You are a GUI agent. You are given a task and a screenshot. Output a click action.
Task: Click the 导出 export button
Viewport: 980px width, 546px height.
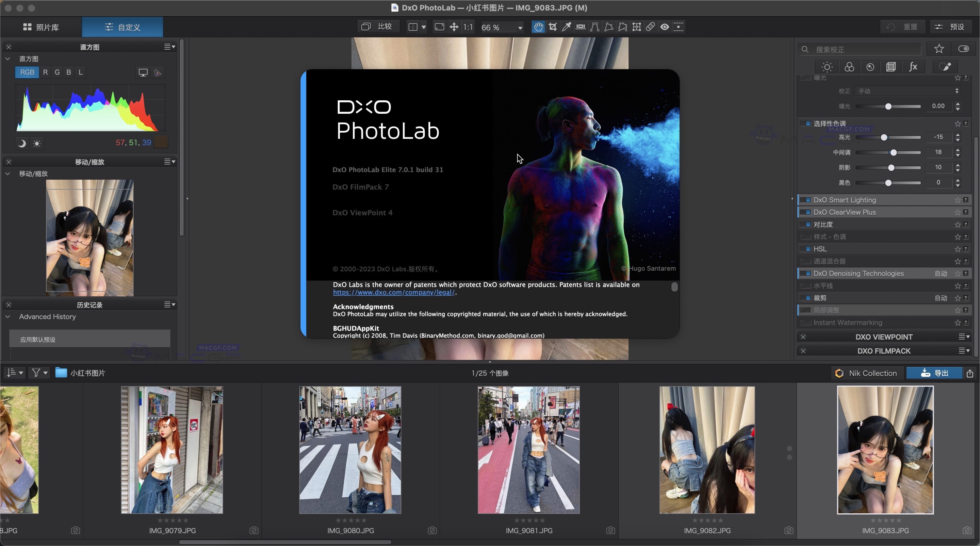pos(934,373)
